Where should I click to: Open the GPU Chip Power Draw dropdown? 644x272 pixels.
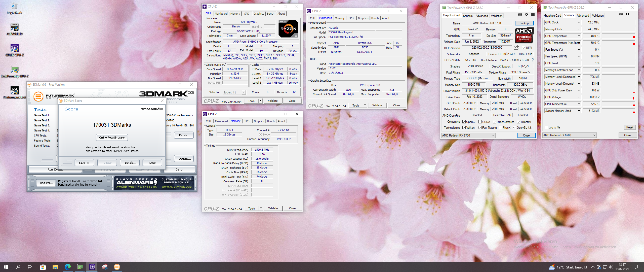(579, 90)
